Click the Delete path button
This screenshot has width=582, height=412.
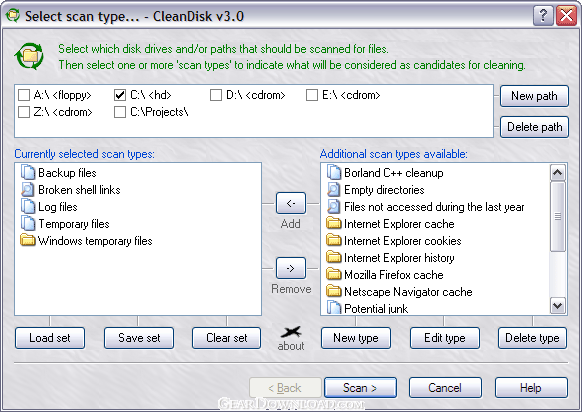click(x=534, y=127)
